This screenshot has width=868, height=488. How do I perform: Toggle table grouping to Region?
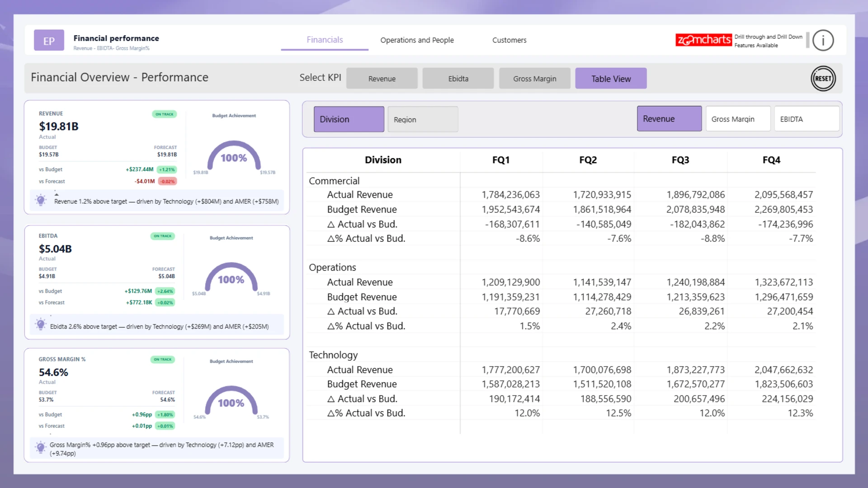click(x=422, y=119)
